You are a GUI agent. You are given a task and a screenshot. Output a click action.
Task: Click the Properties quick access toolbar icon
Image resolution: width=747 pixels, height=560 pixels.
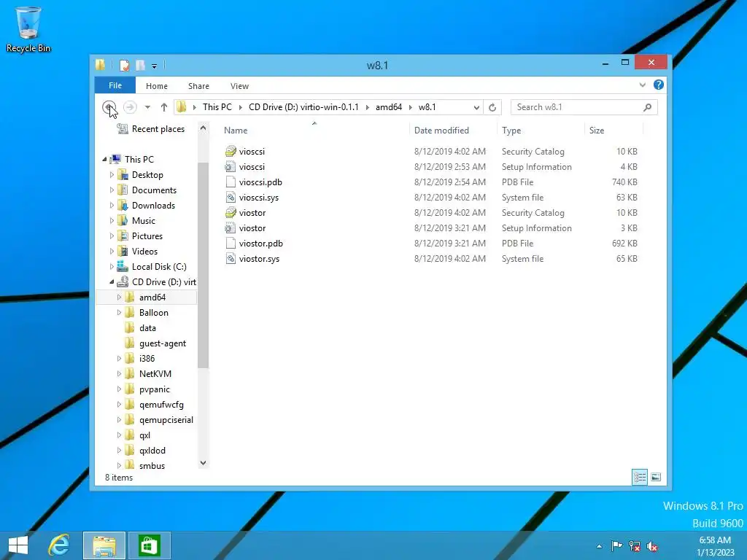click(x=124, y=65)
